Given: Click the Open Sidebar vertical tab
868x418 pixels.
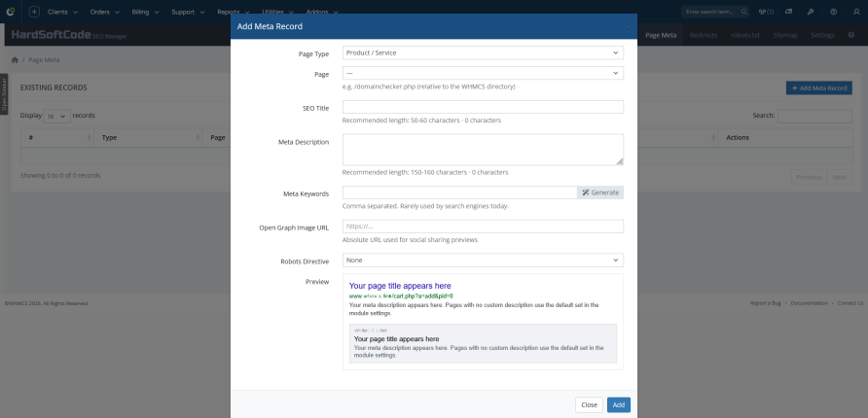Looking at the screenshot, I should (4, 94).
